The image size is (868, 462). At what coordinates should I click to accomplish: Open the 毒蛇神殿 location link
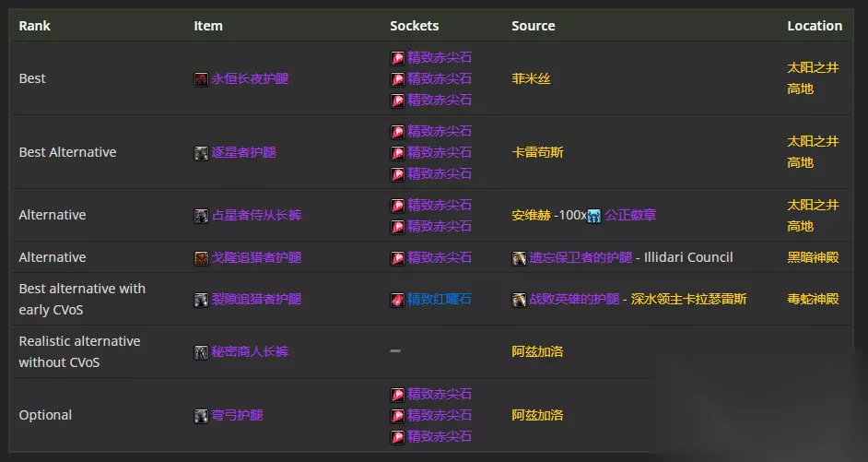tap(813, 300)
